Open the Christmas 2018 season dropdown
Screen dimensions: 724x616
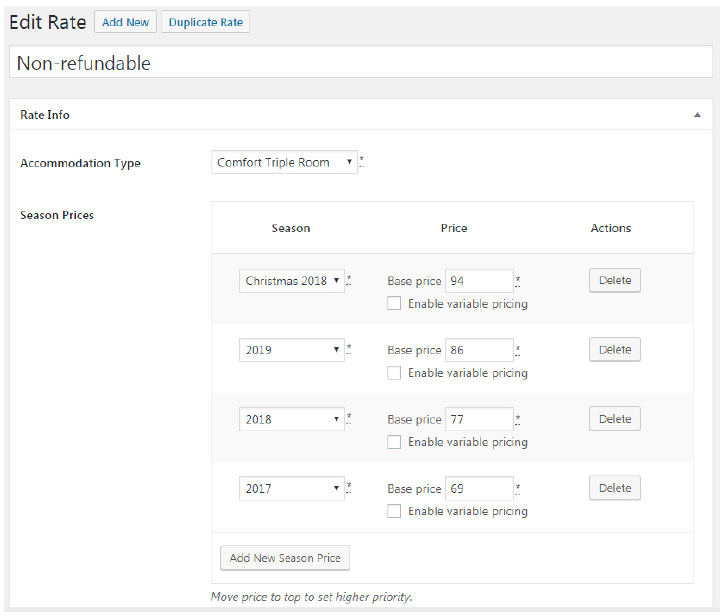click(x=292, y=281)
